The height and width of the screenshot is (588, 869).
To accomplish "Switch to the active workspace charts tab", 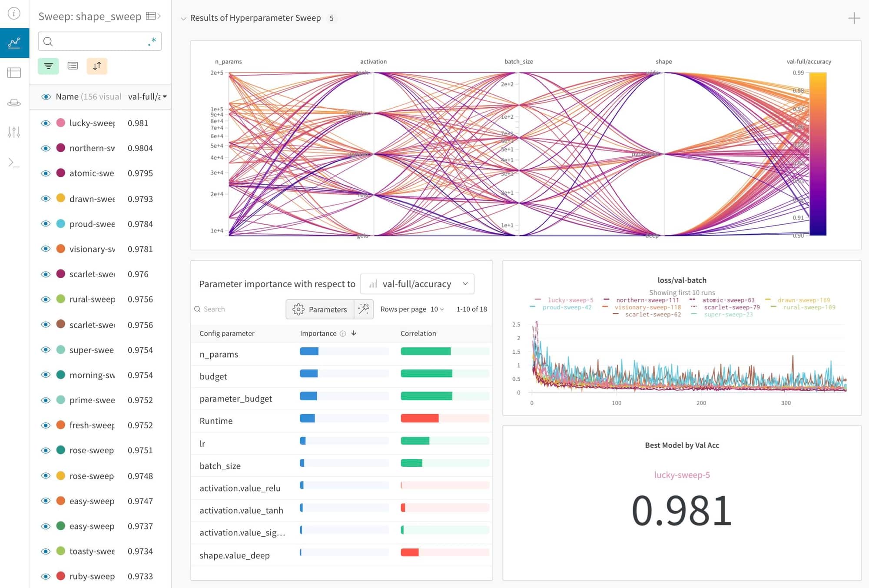I will pyautogui.click(x=14, y=43).
